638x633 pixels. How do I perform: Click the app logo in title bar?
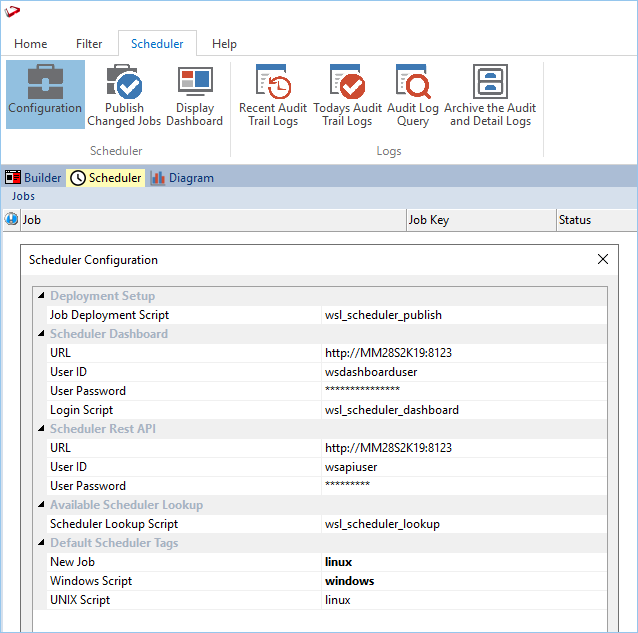(x=13, y=12)
